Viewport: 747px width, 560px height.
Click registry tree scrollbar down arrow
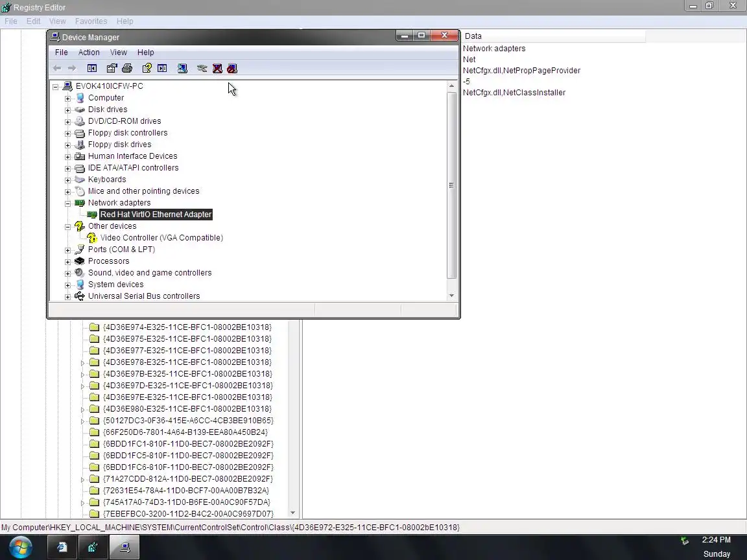point(292,513)
